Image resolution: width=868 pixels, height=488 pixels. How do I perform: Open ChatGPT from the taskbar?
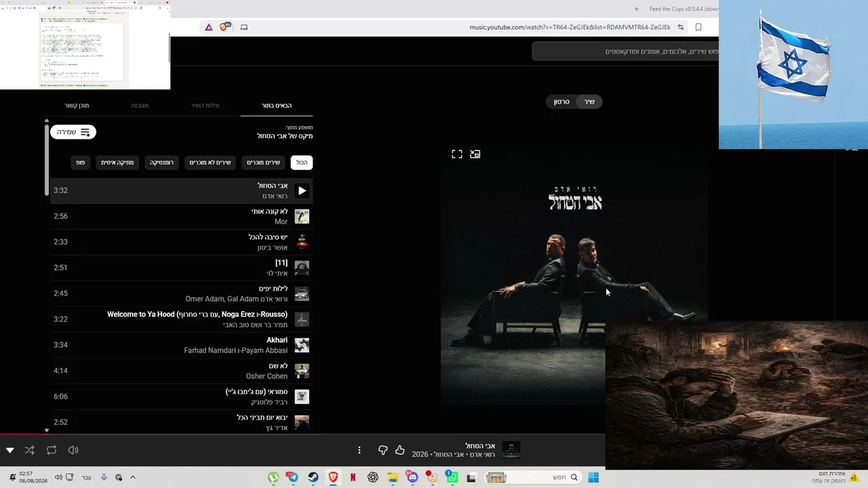(373, 477)
